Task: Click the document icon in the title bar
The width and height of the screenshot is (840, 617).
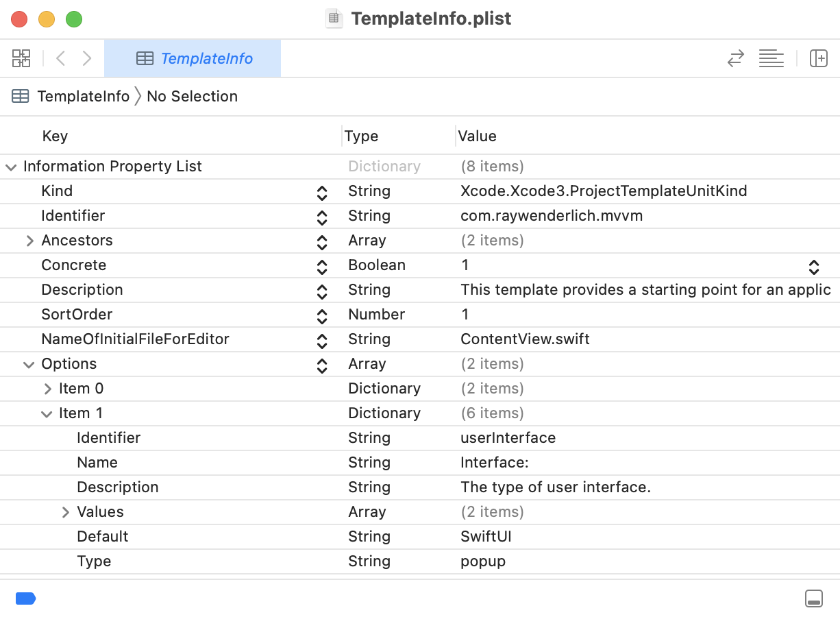Action: (334, 19)
